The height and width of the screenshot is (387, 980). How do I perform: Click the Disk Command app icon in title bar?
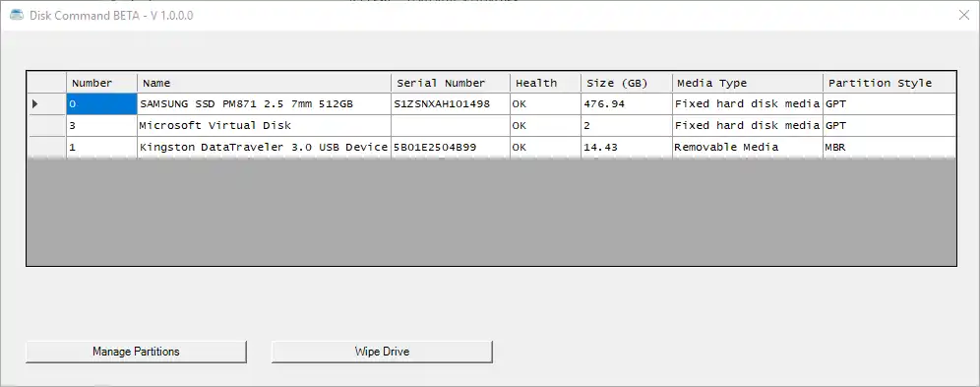coord(17,15)
